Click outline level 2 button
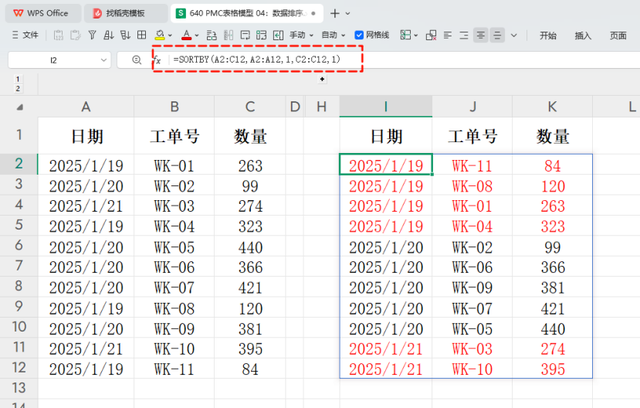 [x=18, y=88]
